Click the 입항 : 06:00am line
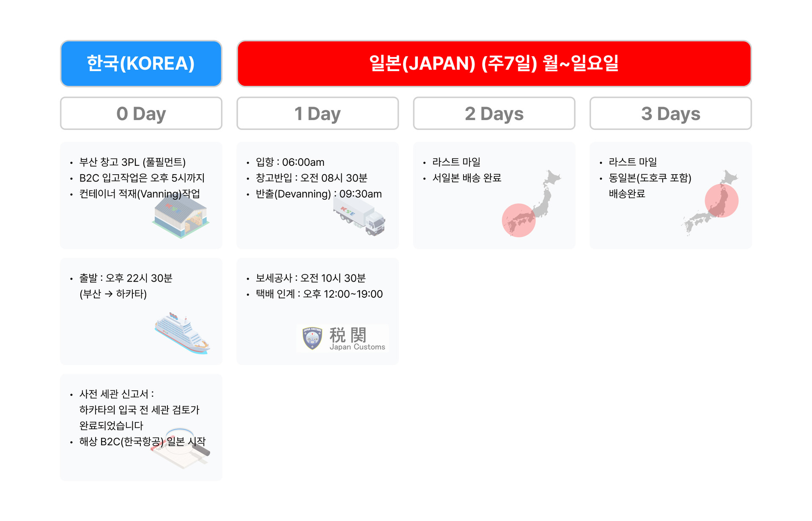Viewport: 812px width, 521px height. point(290,162)
